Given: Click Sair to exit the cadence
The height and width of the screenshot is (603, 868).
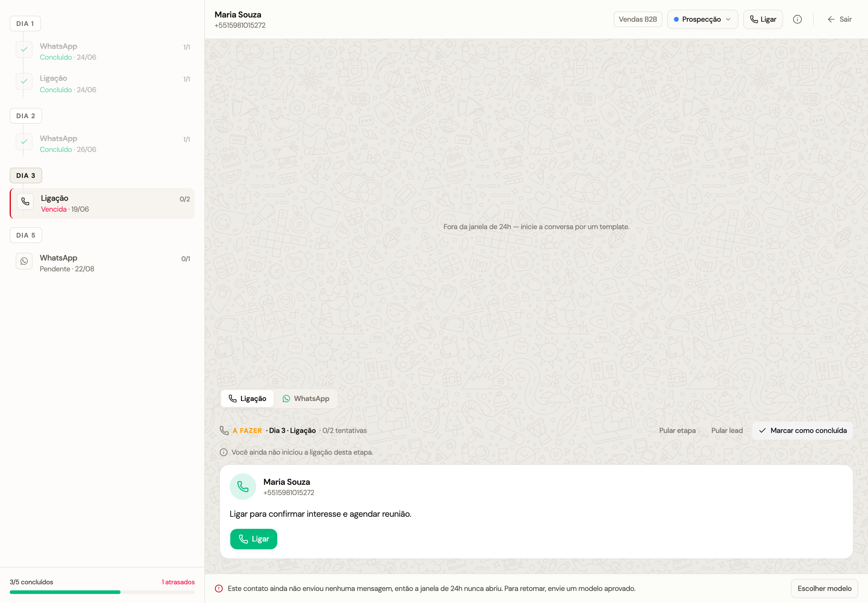Looking at the screenshot, I should click(839, 19).
